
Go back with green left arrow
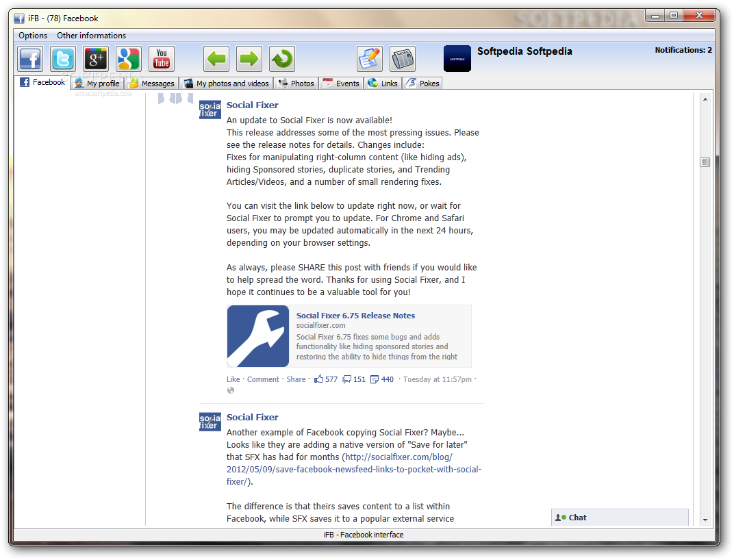coord(216,59)
